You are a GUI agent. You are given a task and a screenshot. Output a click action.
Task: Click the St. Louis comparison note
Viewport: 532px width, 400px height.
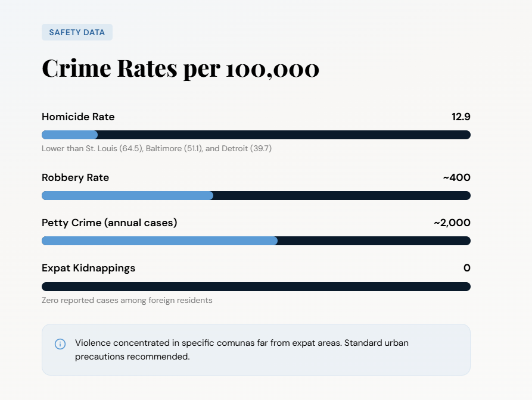click(157, 148)
